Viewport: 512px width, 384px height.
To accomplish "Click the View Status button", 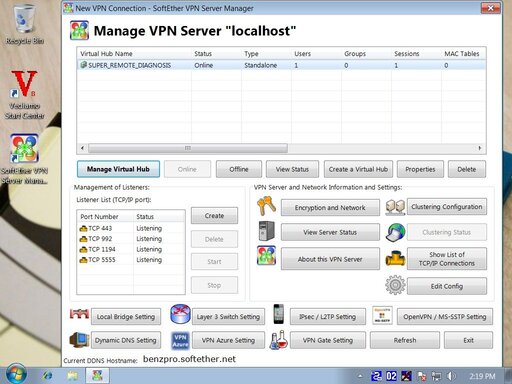I will coord(292,169).
